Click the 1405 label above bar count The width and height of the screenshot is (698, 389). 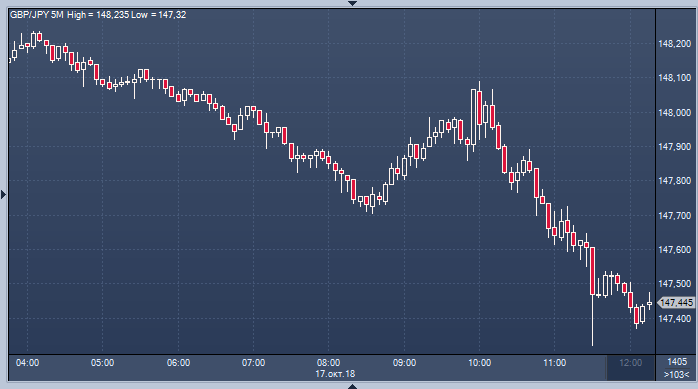tap(677, 362)
